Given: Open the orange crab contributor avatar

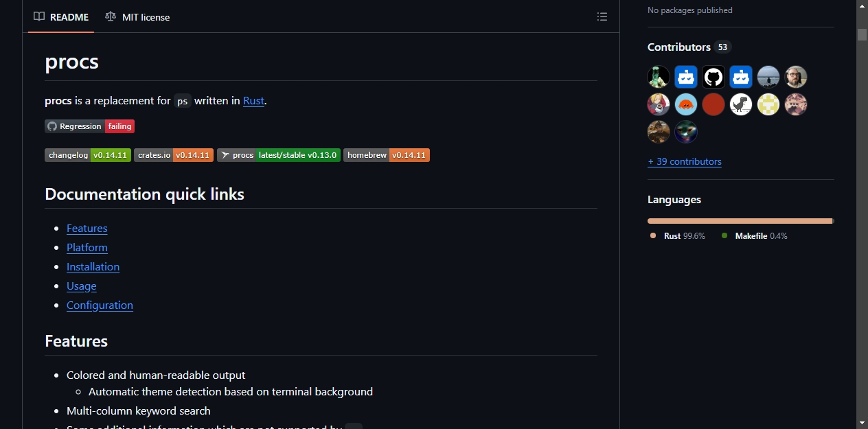Looking at the screenshot, I should point(686,104).
